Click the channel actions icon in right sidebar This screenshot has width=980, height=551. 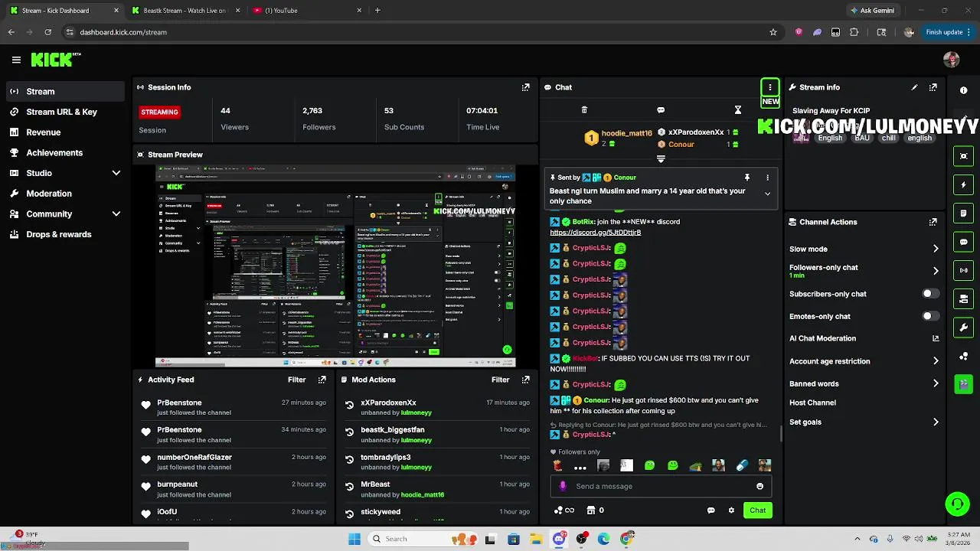tap(963, 299)
